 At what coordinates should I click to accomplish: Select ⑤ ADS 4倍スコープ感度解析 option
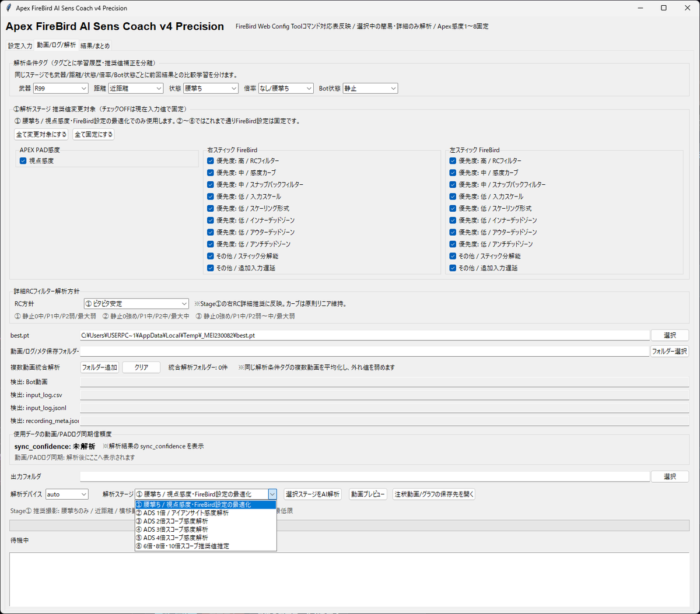click(205, 538)
